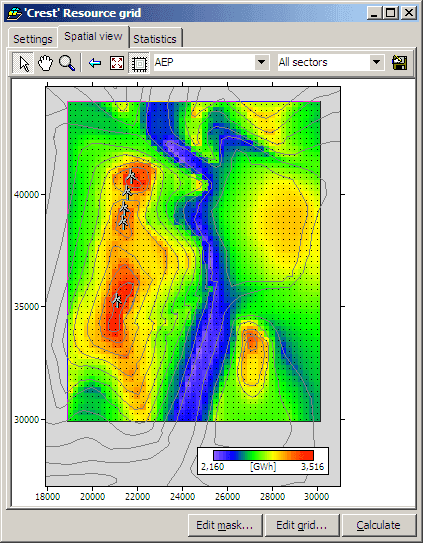Click inside the AEP combo box text

pyautogui.click(x=204, y=63)
